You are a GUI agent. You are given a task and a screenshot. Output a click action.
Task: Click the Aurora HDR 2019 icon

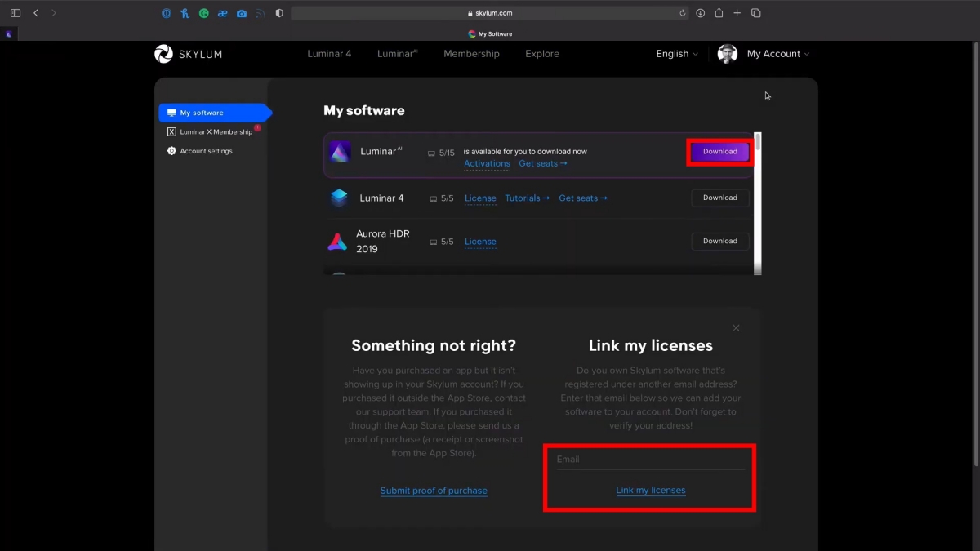pyautogui.click(x=337, y=242)
